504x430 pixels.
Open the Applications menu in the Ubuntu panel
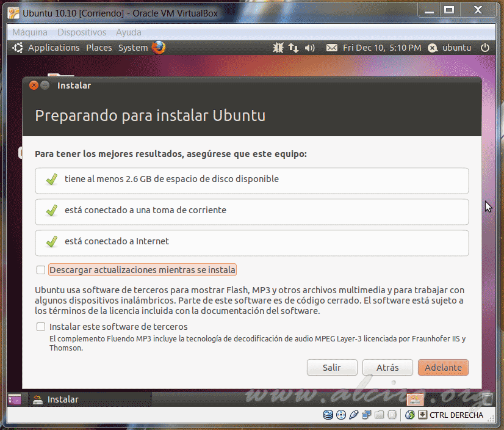[54, 48]
